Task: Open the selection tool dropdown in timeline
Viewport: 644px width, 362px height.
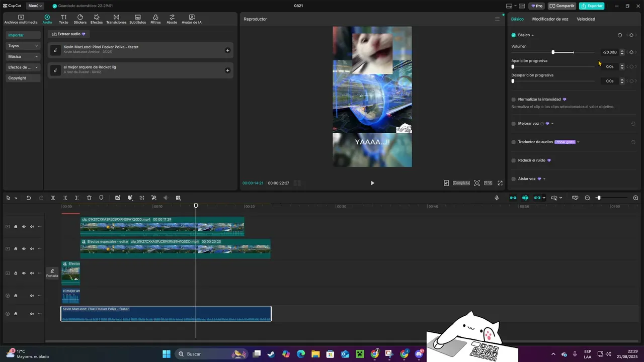Action: (16, 198)
